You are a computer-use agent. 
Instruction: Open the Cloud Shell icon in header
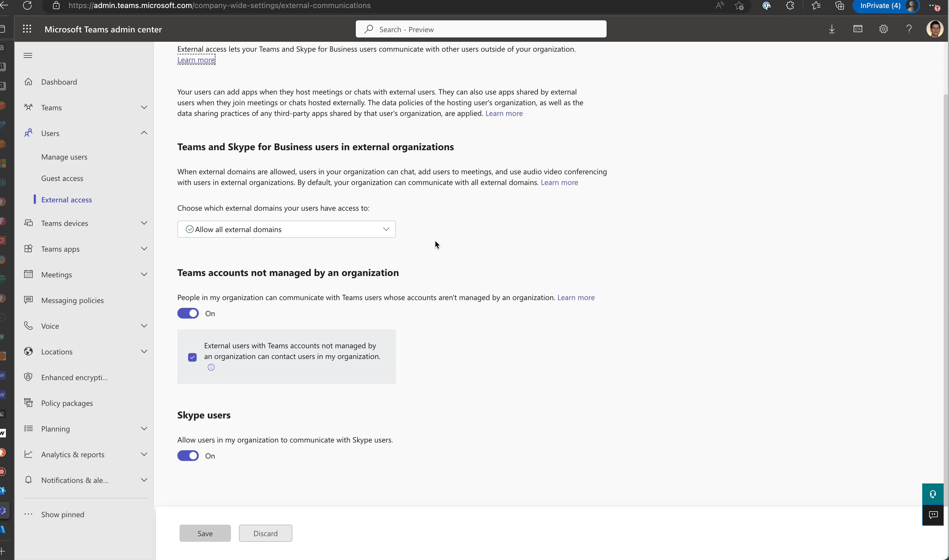tap(858, 29)
